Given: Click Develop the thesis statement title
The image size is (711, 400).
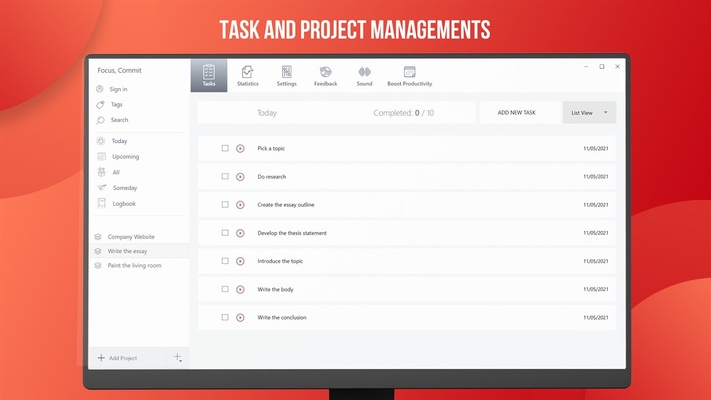Looking at the screenshot, I should pyautogui.click(x=292, y=233).
